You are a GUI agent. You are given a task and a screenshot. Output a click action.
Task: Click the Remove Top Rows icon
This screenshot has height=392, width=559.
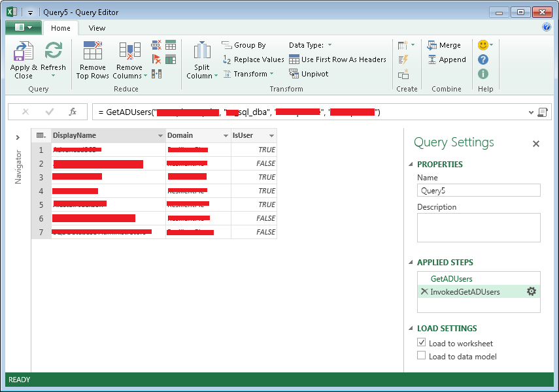tap(92, 52)
